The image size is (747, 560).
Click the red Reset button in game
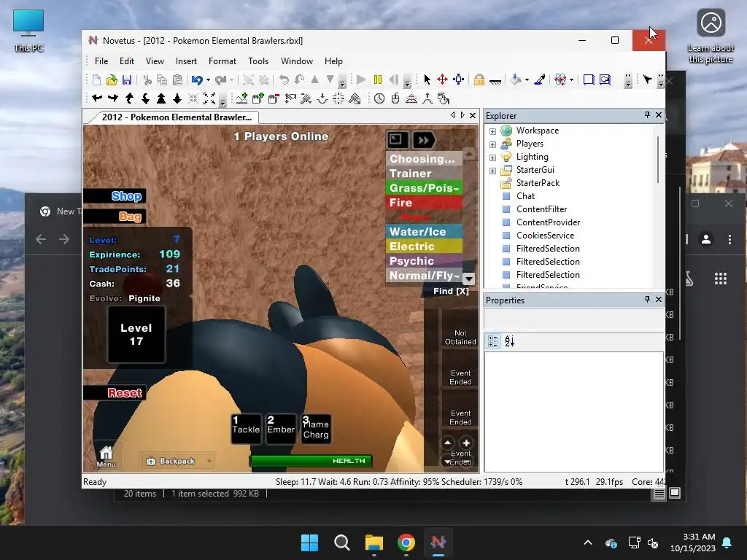[115, 393]
